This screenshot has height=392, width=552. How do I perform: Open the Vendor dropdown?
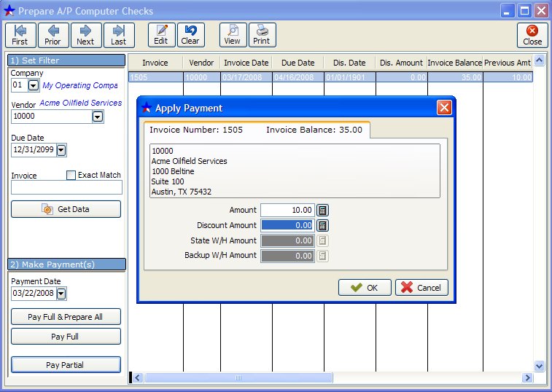click(98, 117)
